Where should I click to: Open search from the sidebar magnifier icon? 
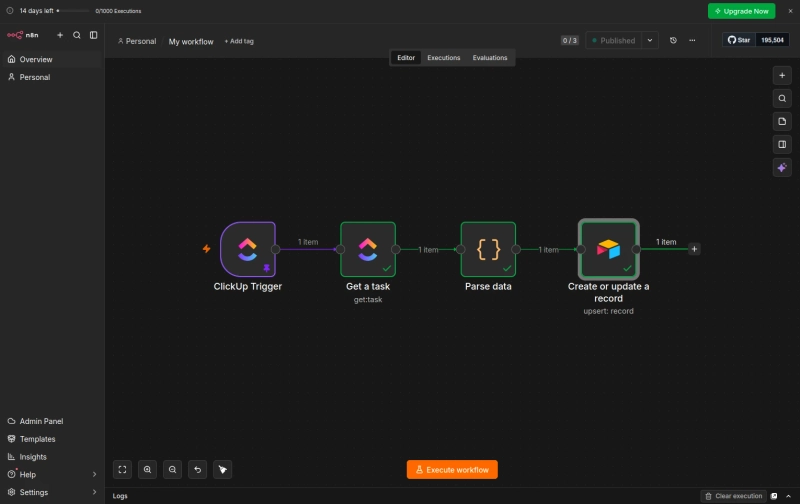tap(77, 35)
